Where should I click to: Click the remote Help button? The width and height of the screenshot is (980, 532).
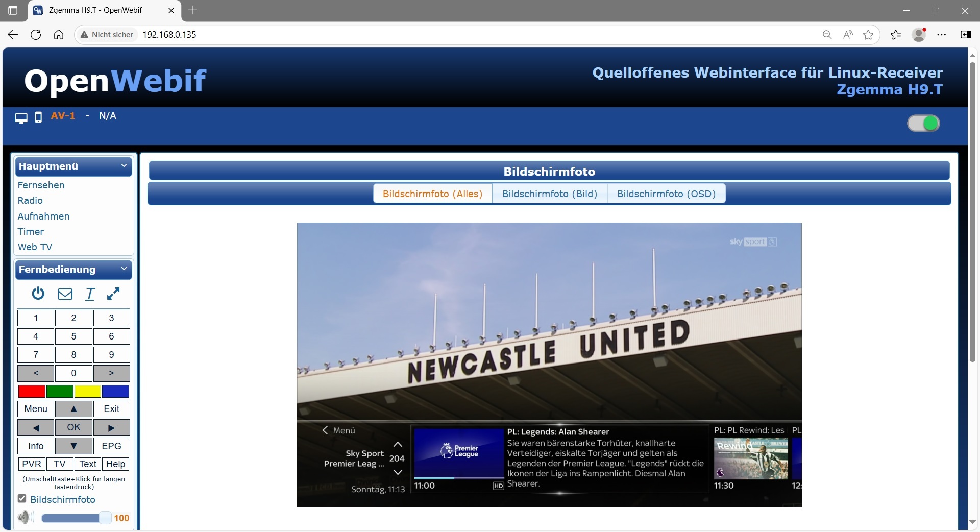tap(115, 464)
